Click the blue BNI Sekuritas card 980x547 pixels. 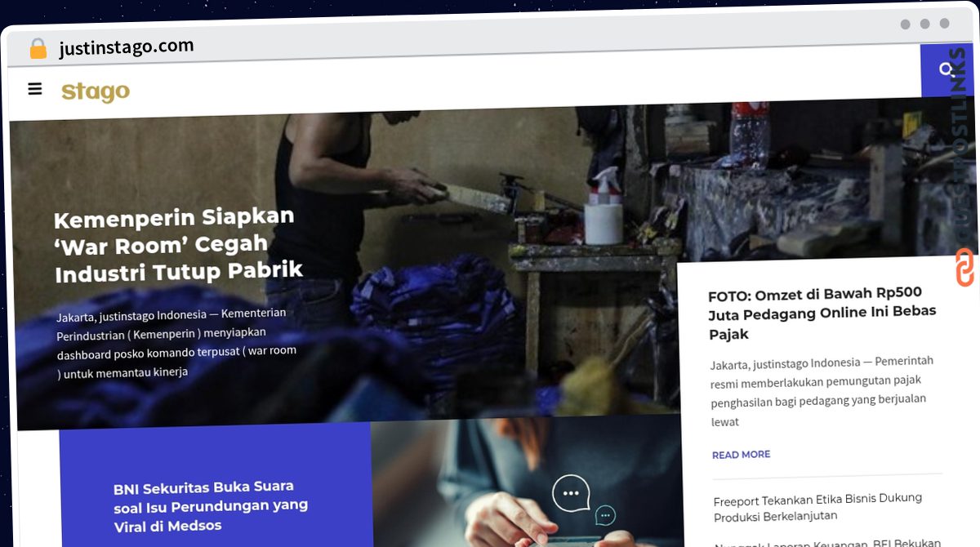(216, 484)
